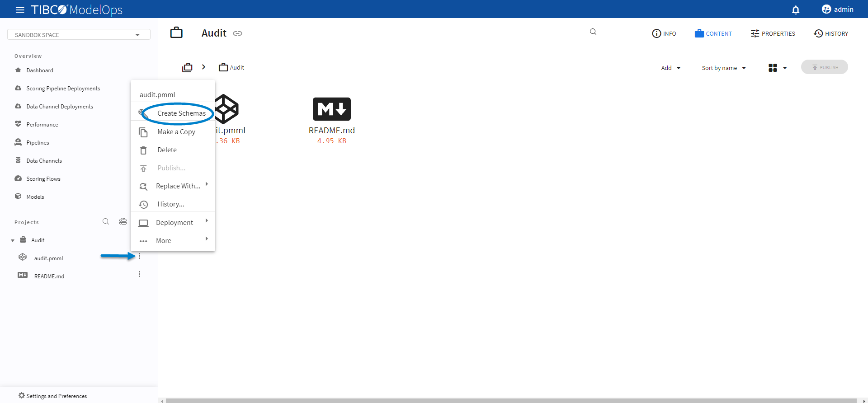The width and height of the screenshot is (868, 403).
Task: Click the Scoring Pipeline Deployments icon
Action: [x=18, y=88]
